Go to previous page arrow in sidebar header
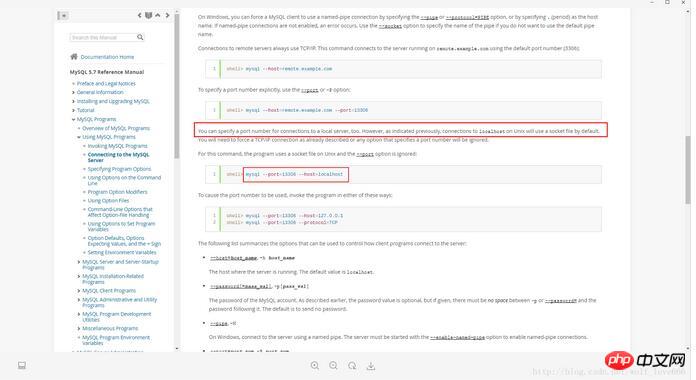This screenshot has height=380, width=696. coord(139,16)
